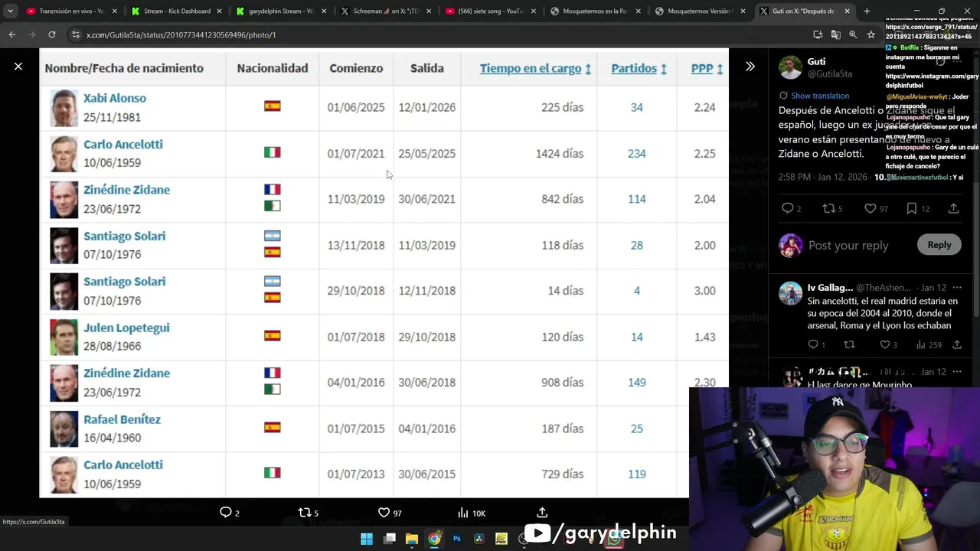This screenshot has height=551, width=980.
Task: Click reply icon in Guti's tweet sidebar
Action: [x=787, y=208]
